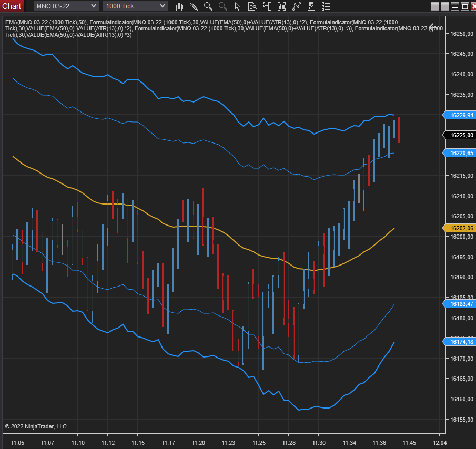This screenshot has width=476, height=449.
Task: Show the data box icon
Action: click(252, 6)
